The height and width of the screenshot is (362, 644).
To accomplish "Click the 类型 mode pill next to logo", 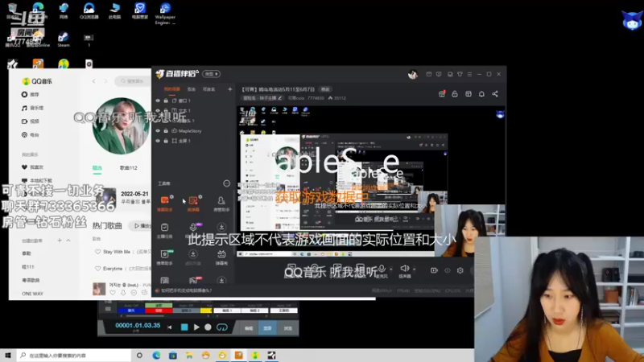I will (211, 74).
